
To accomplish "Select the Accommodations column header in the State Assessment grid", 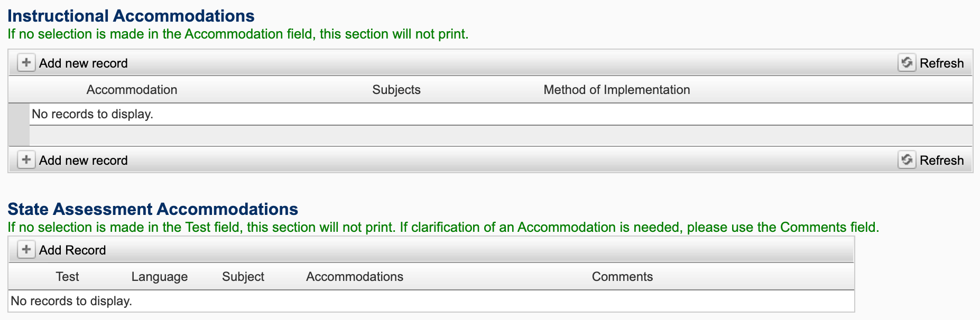I will [354, 277].
